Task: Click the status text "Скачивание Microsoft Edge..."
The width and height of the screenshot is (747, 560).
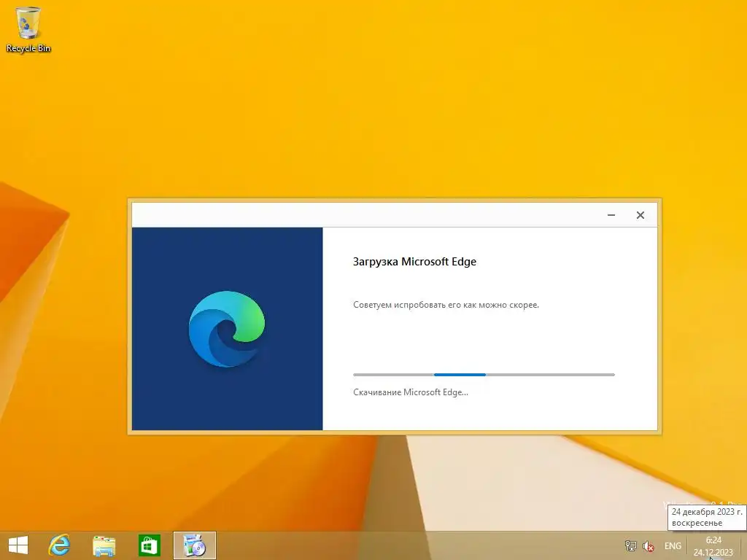Action: tap(410, 392)
